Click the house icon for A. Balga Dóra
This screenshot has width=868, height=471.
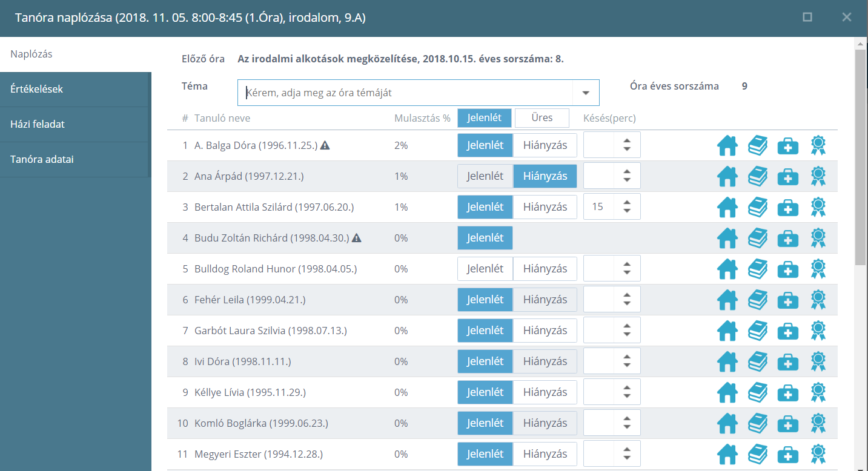pyautogui.click(x=727, y=145)
